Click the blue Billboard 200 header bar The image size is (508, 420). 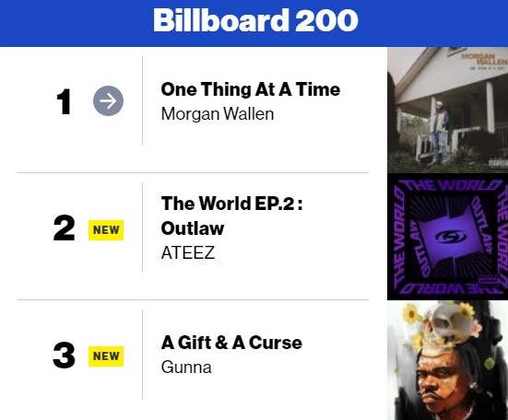point(254,23)
